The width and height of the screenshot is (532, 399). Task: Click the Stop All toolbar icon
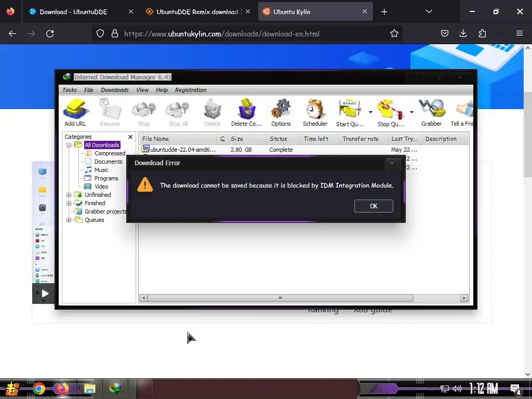coord(178,113)
